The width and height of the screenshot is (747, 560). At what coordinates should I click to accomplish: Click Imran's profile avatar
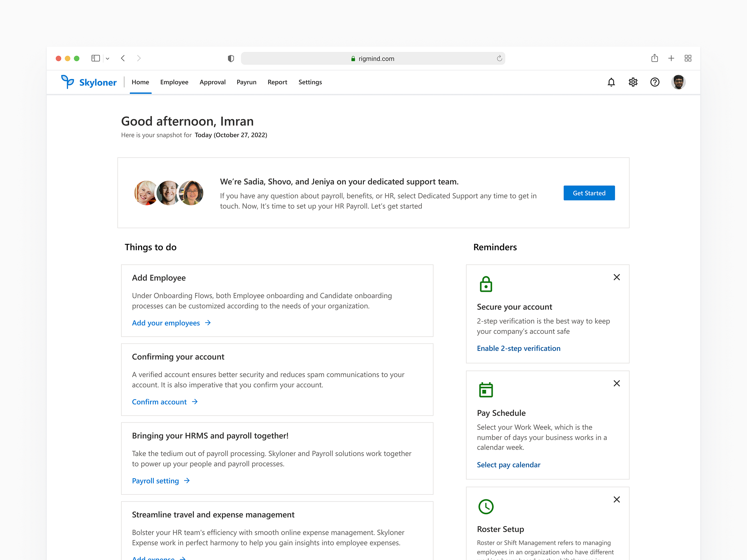(x=679, y=82)
